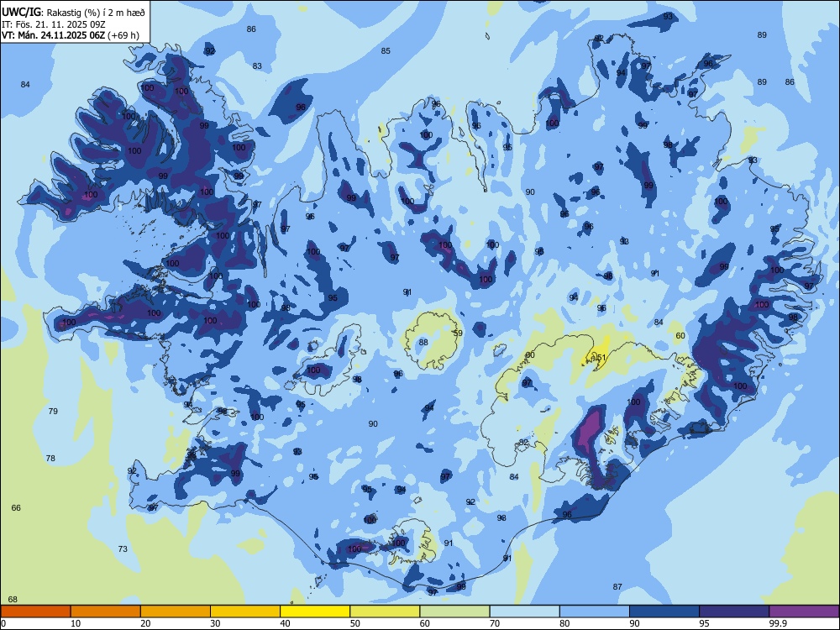Click the legend label '70'
This screenshot has width=840, height=630.
(x=495, y=623)
